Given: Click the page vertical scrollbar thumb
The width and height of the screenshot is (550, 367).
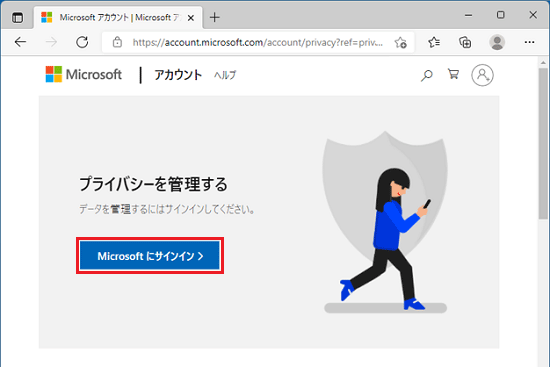Looking at the screenshot, I should [543, 144].
